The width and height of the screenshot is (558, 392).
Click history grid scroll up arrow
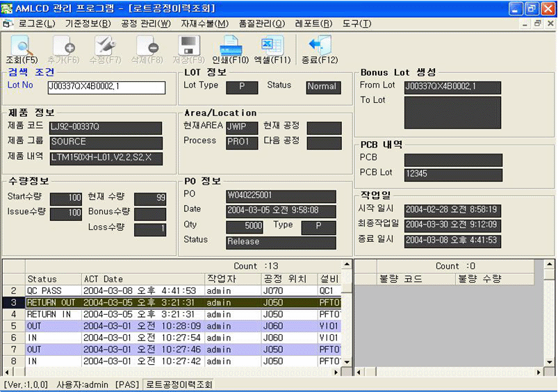tap(347, 265)
